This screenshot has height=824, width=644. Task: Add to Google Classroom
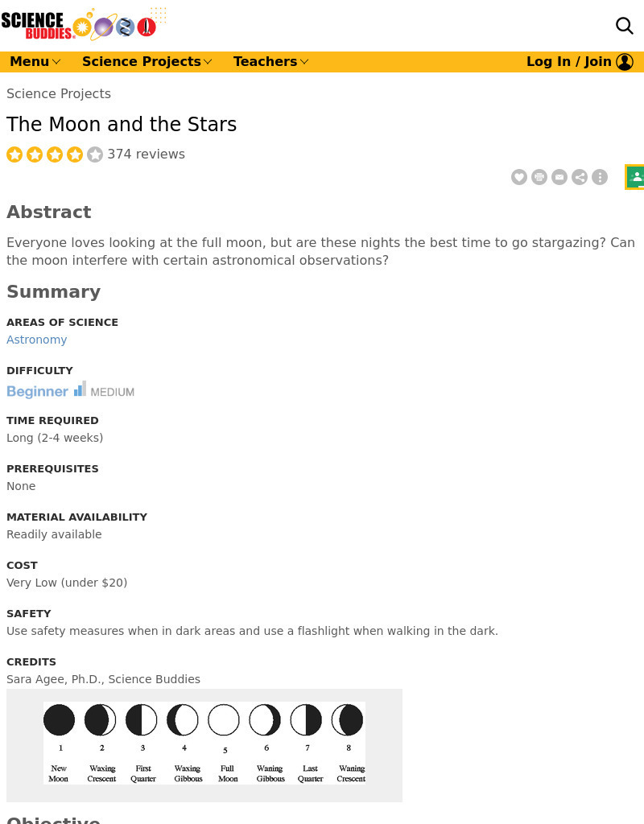point(636,177)
